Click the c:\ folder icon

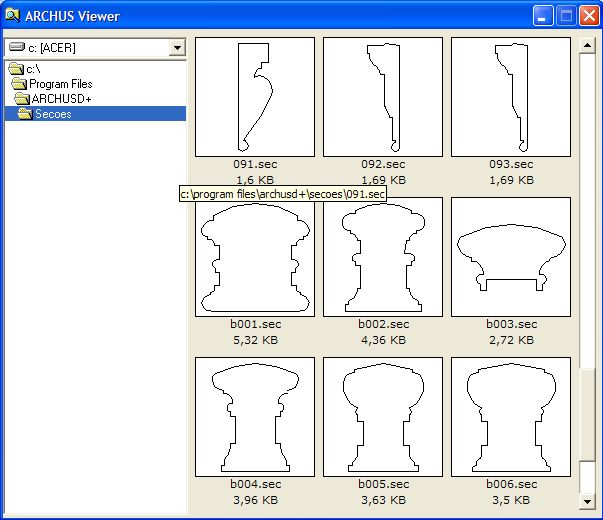pyautogui.click(x=16, y=68)
